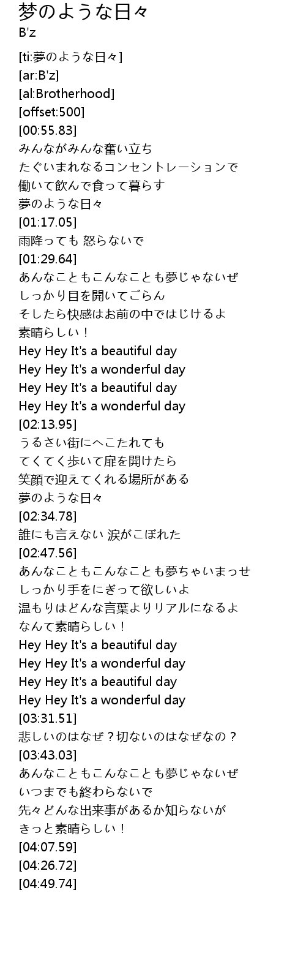Select the [02:34.78] timestamp
Image resolution: width=306 pixels, height=980 pixels.
[48, 516]
